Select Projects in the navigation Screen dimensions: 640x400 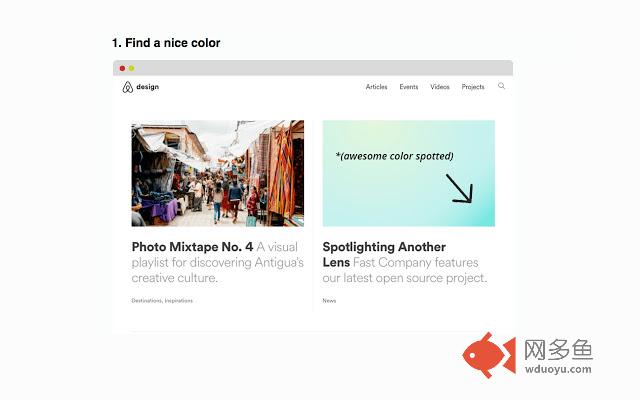click(473, 87)
